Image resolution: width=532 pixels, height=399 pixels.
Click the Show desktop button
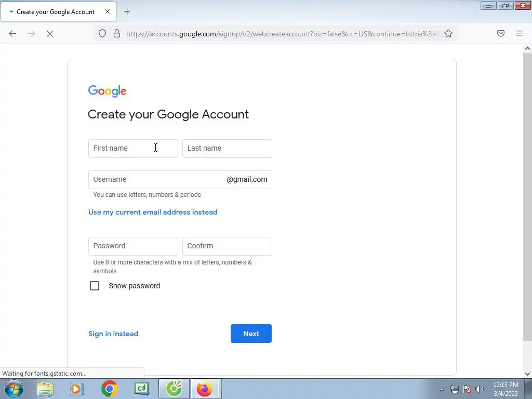tap(528, 389)
